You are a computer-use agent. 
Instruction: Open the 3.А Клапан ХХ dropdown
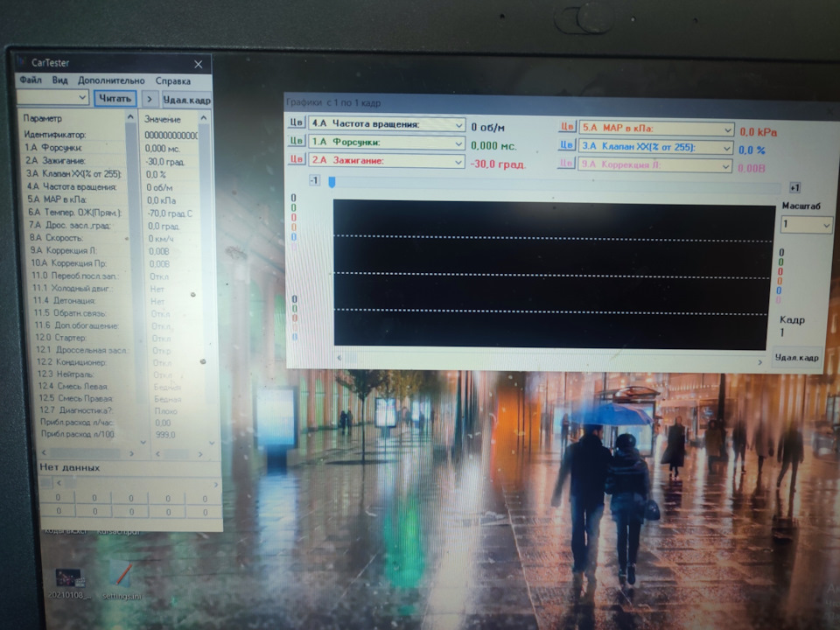coord(655,147)
